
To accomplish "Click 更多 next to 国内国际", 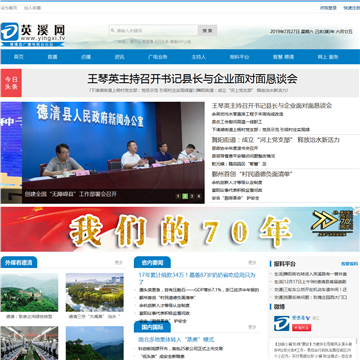I will (252, 327).
